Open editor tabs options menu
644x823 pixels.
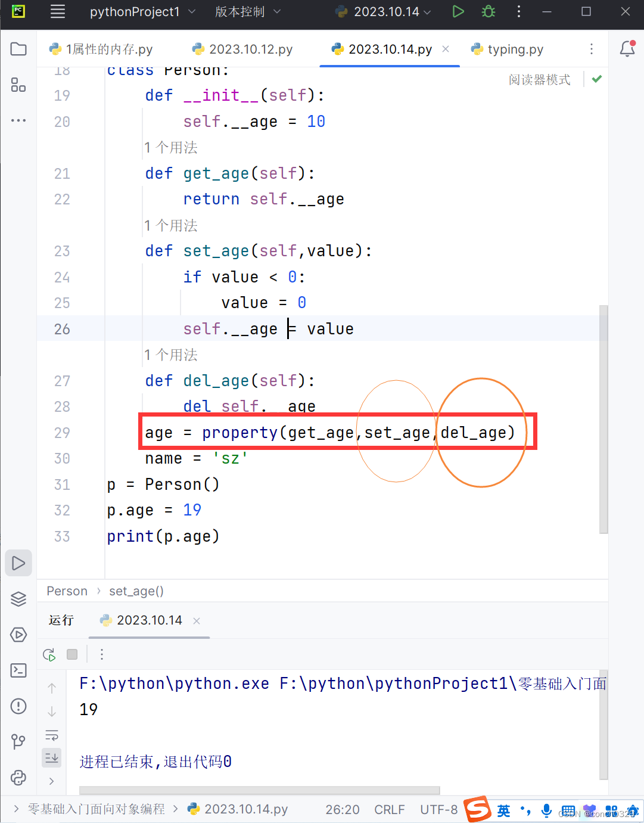(591, 49)
